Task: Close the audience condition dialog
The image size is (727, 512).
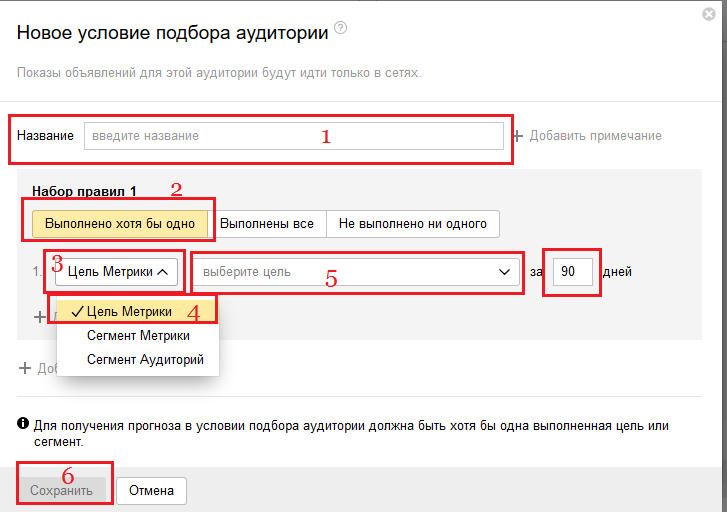Action: point(708,14)
